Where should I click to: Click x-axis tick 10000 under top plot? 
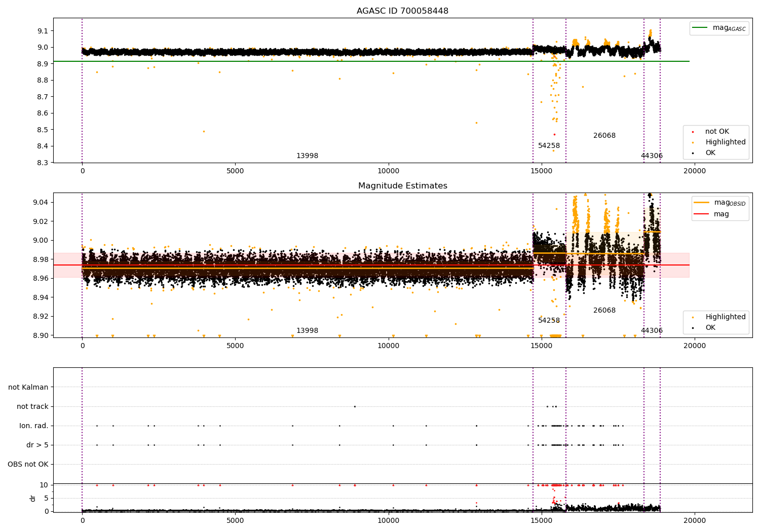click(388, 171)
